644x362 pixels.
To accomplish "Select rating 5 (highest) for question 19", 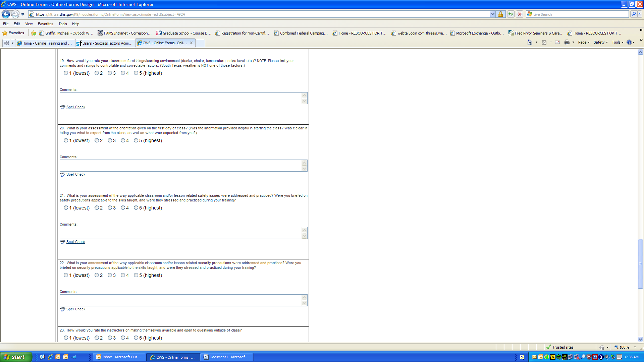I will (136, 73).
